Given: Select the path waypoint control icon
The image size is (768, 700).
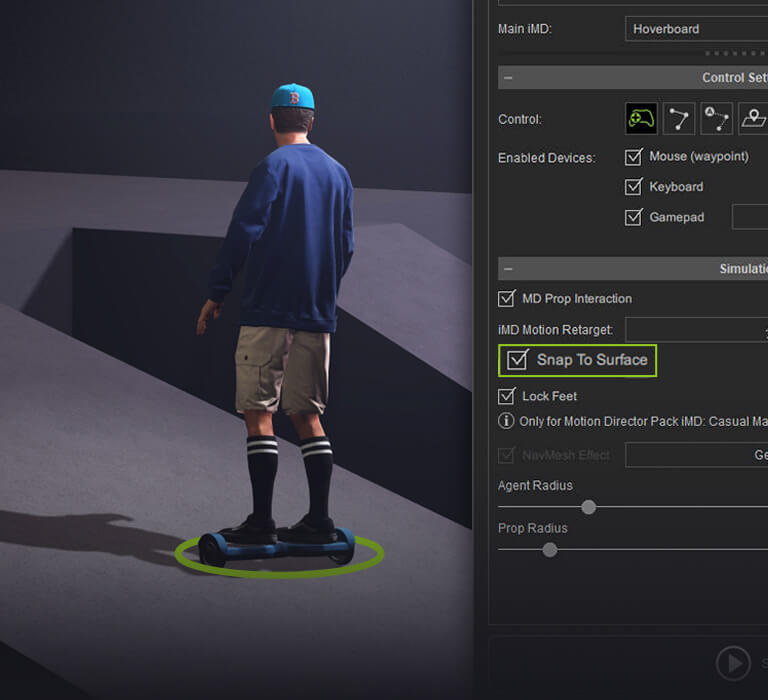Looking at the screenshot, I should point(678,119).
